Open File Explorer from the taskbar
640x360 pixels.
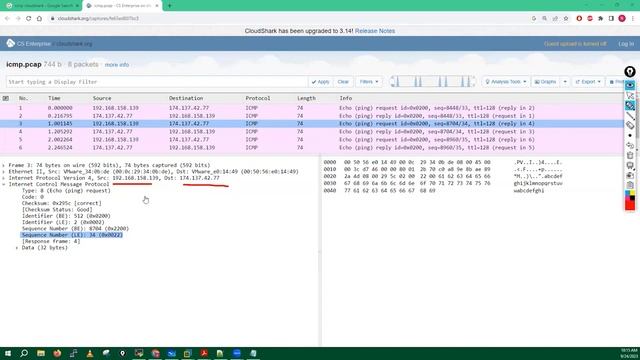pos(41,353)
